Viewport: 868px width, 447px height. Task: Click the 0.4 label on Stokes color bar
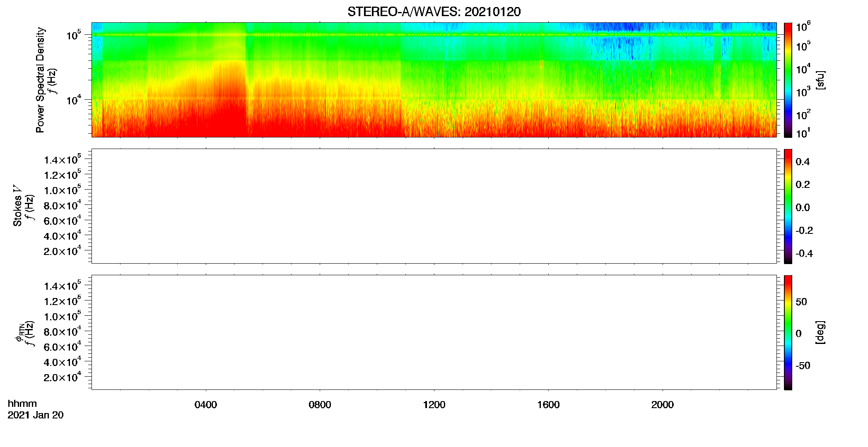pyautogui.click(x=803, y=162)
